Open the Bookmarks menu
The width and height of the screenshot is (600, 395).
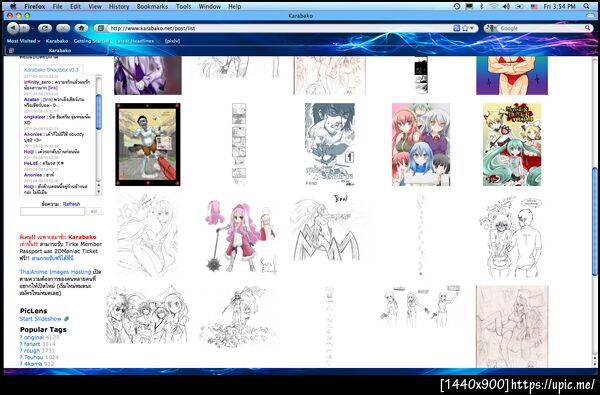click(x=152, y=7)
